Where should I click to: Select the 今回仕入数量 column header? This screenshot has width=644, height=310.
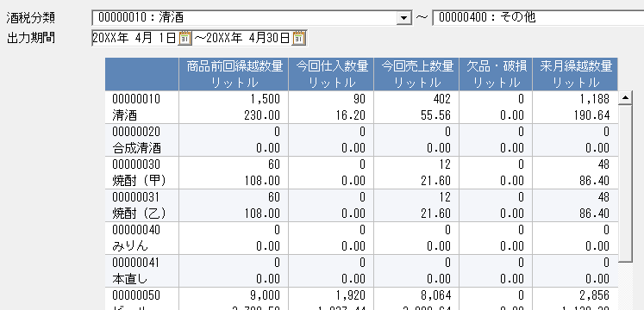click(331, 74)
